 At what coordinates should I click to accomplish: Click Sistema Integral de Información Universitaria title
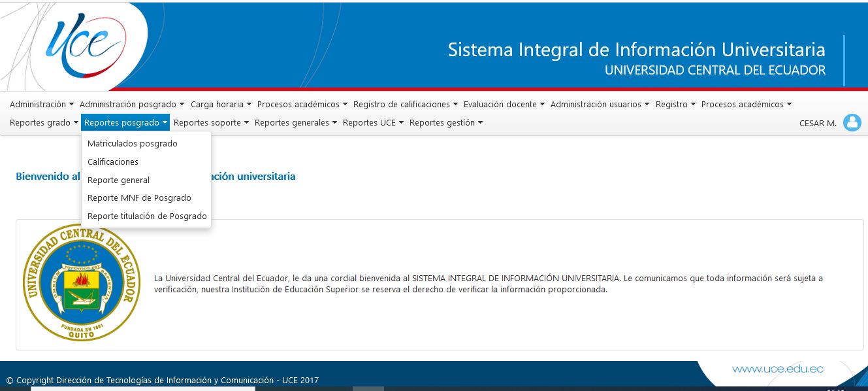[x=636, y=50]
